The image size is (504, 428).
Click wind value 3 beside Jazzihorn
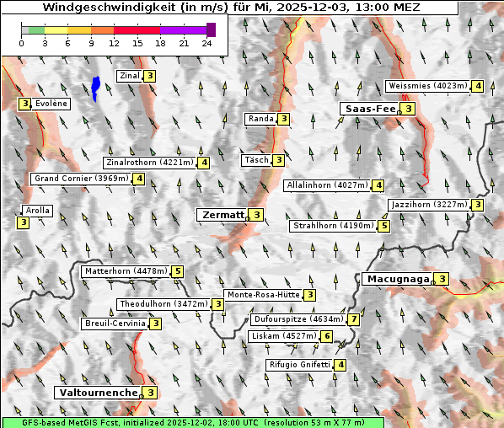pos(478,205)
